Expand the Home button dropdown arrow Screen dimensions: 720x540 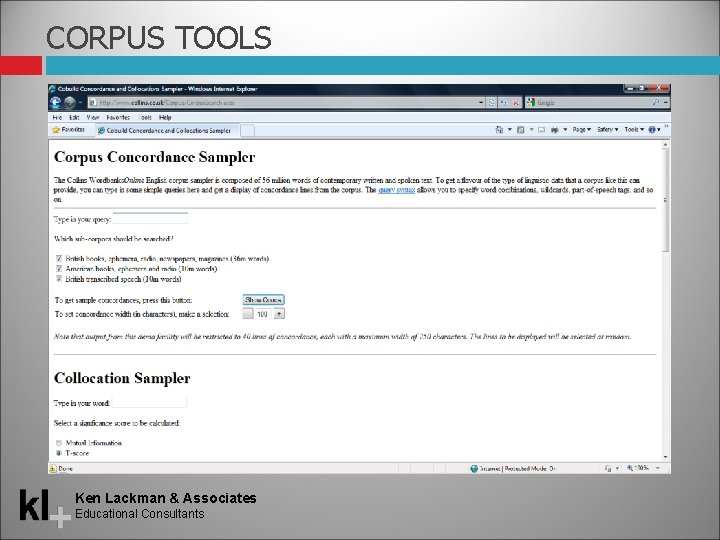(x=509, y=130)
